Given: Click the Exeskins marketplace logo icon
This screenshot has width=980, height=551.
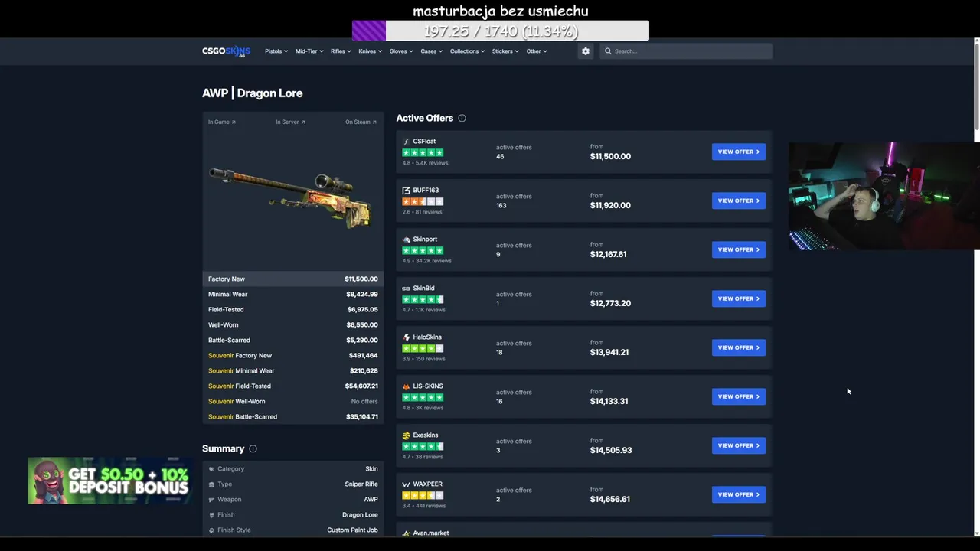Looking at the screenshot, I should click(x=407, y=435).
